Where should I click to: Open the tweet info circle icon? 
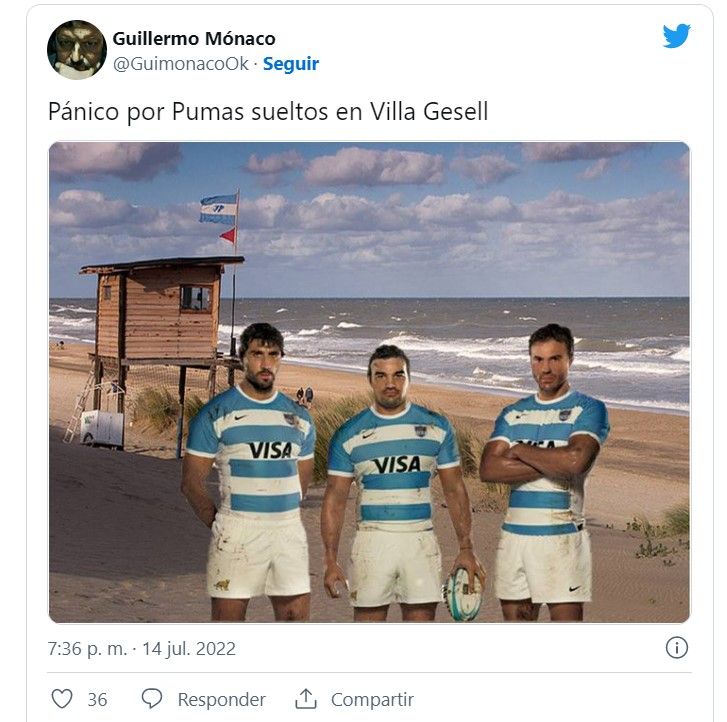[676, 648]
